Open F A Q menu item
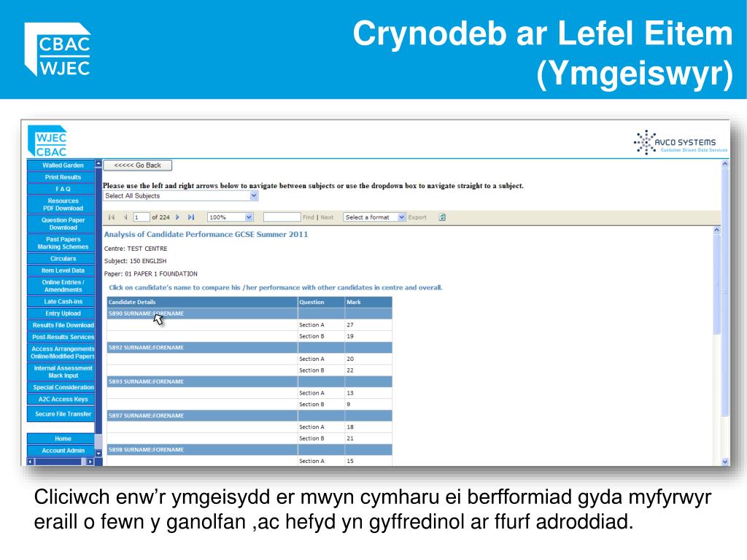 (63, 189)
